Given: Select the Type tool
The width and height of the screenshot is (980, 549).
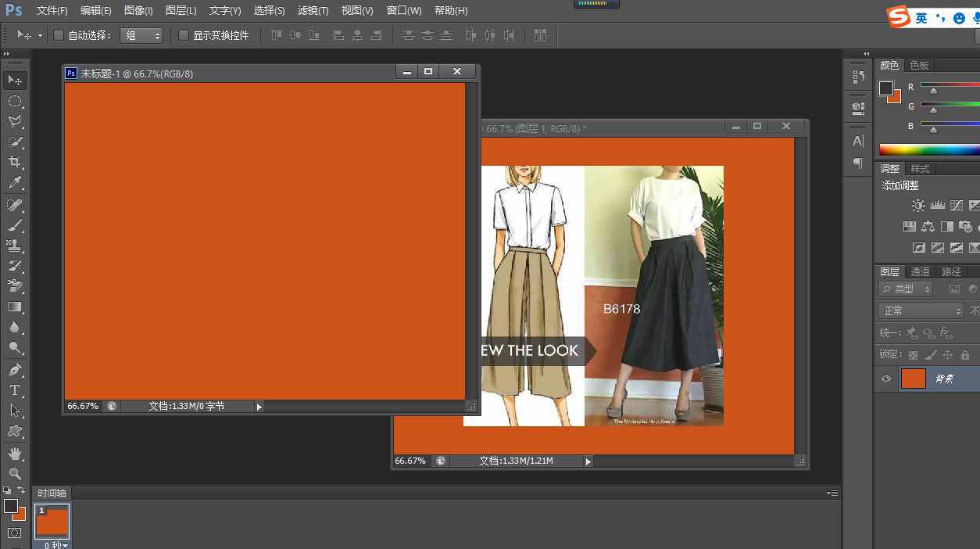Looking at the screenshot, I should tap(15, 390).
